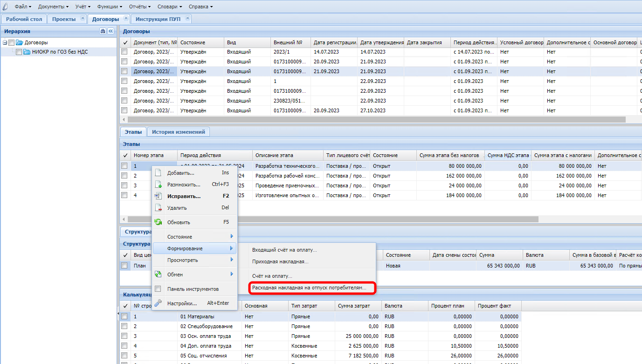Expand the Состояние submenu
Viewport: 642px width, 364px height.
pyautogui.click(x=194, y=237)
